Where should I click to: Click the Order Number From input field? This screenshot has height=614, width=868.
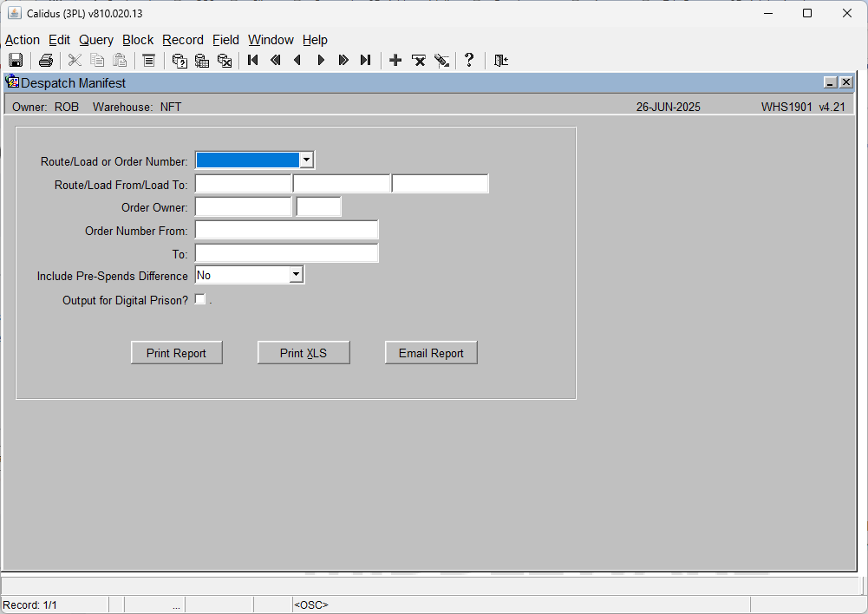point(287,230)
